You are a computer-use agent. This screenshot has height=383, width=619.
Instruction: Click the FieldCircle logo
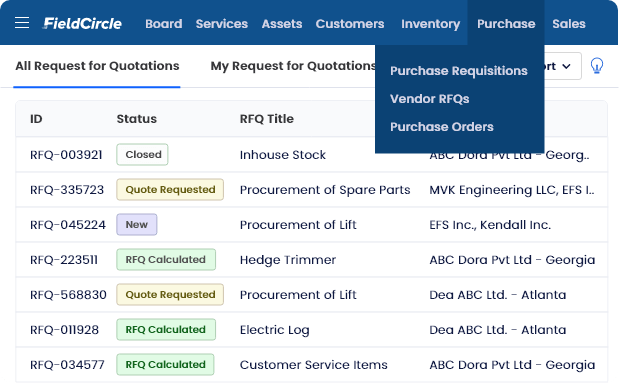82,24
